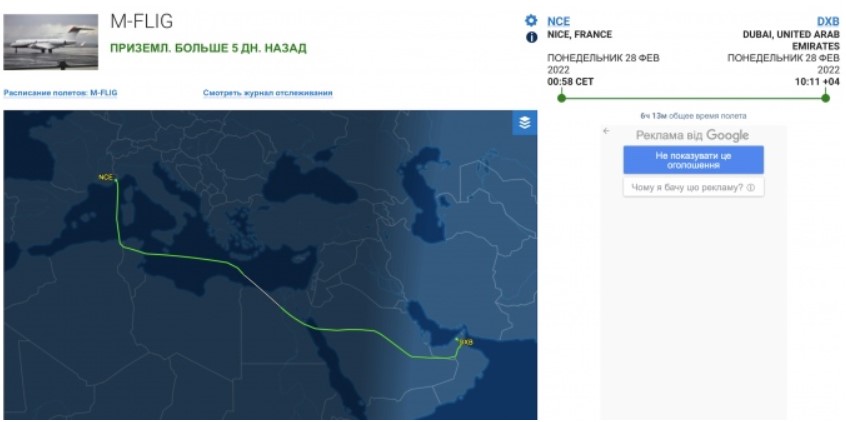The width and height of the screenshot is (846, 422).
Task: Click arrival dot on flight progress line
Action: 825,97
